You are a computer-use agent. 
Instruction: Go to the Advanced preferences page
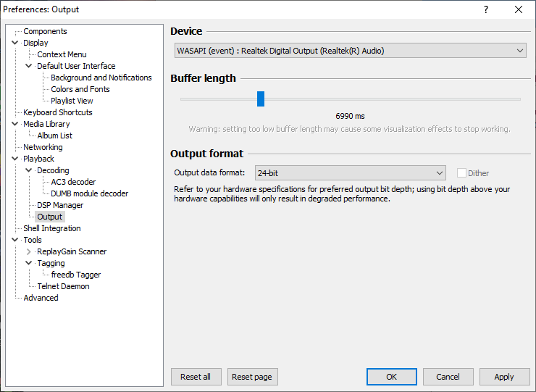pyautogui.click(x=41, y=298)
